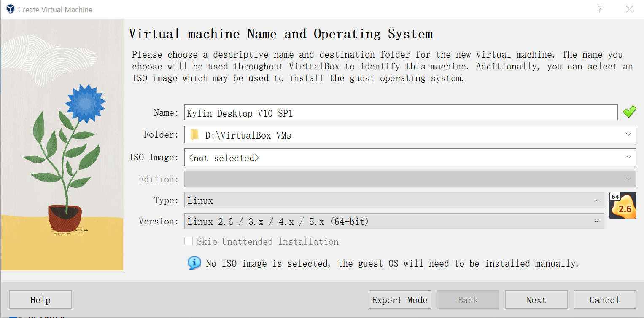Screen dimensions: 644x318
Task: Click the greyed-out Back button
Action: pyautogui.click(x=468, y=300)
